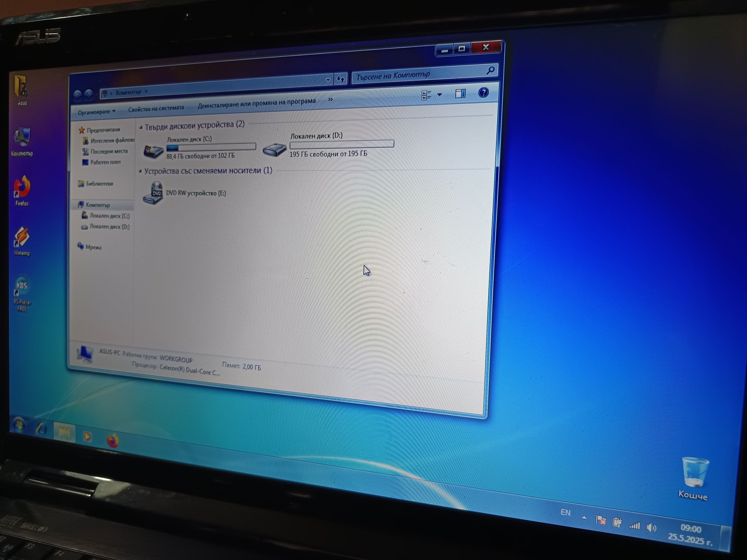Launch Firefox from the desktop shortcut
This screenshot has width=747, height=560.
(22, 190)
